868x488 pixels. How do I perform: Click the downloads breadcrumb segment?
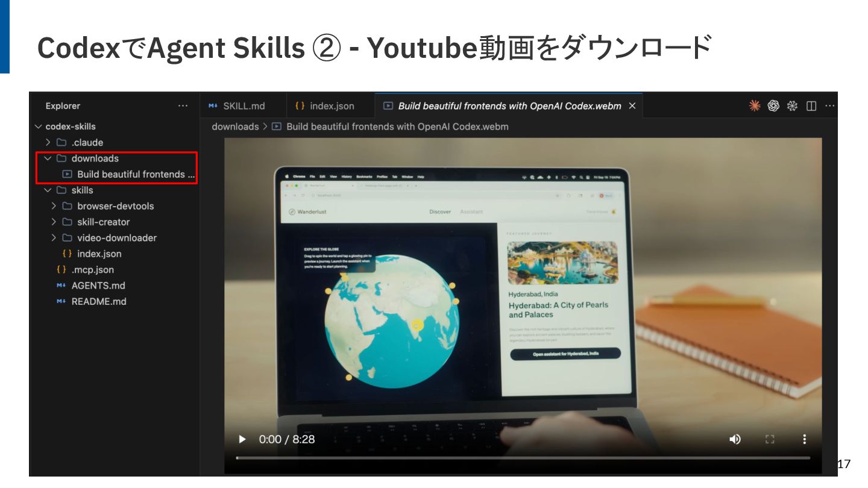235,127
